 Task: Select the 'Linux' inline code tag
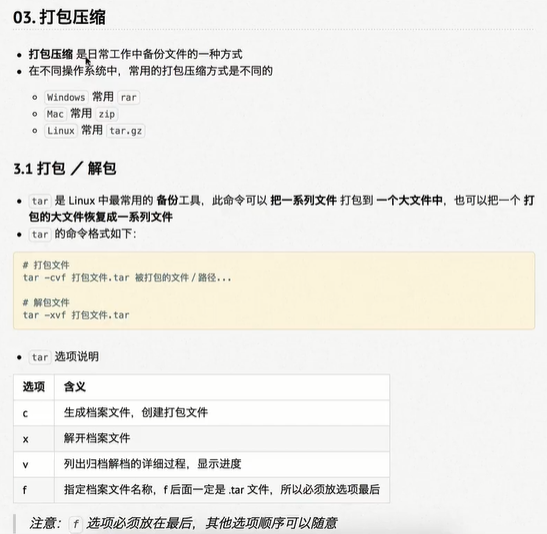61,131
